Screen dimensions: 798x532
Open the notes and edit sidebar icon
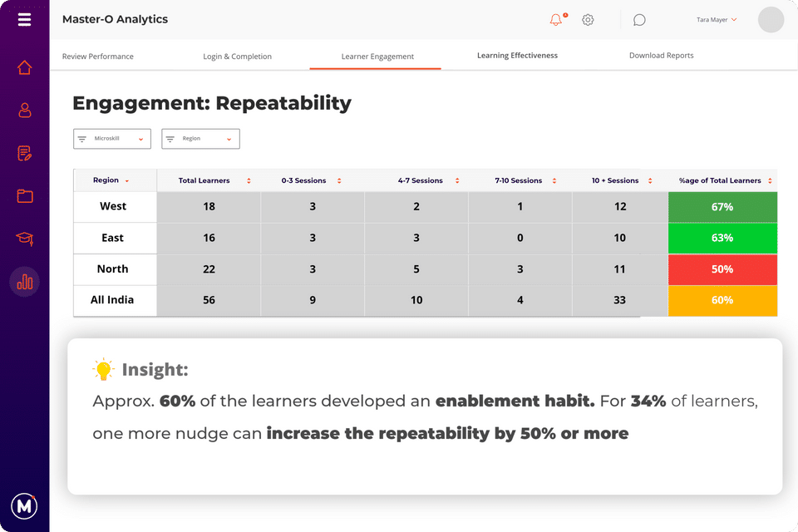pyautogui.click(x=24, y=153)
